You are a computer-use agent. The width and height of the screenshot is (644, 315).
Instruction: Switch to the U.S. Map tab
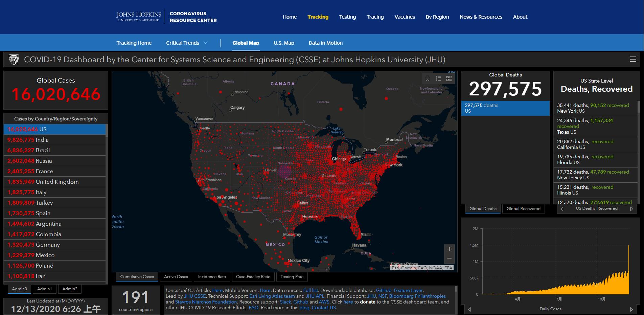pos(284,43)
